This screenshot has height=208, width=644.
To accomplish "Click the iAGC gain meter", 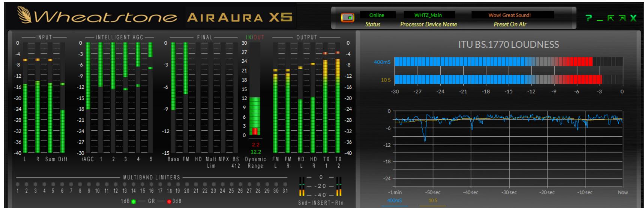I will pos(88,97).
